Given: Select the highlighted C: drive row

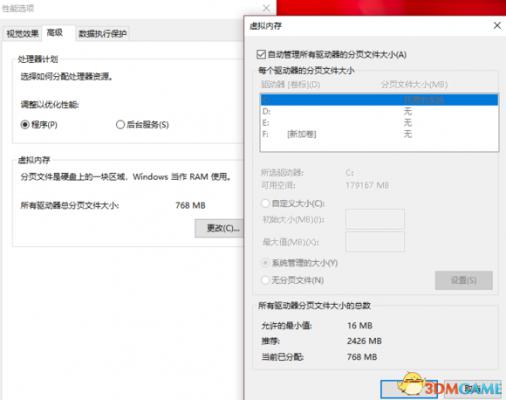Looking at the screenshot, I should click(379, 100).
